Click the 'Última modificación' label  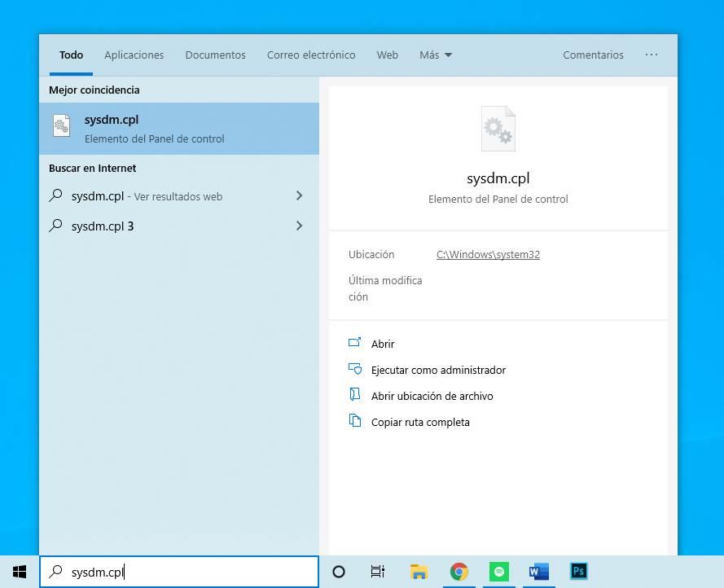coord(385,288)
